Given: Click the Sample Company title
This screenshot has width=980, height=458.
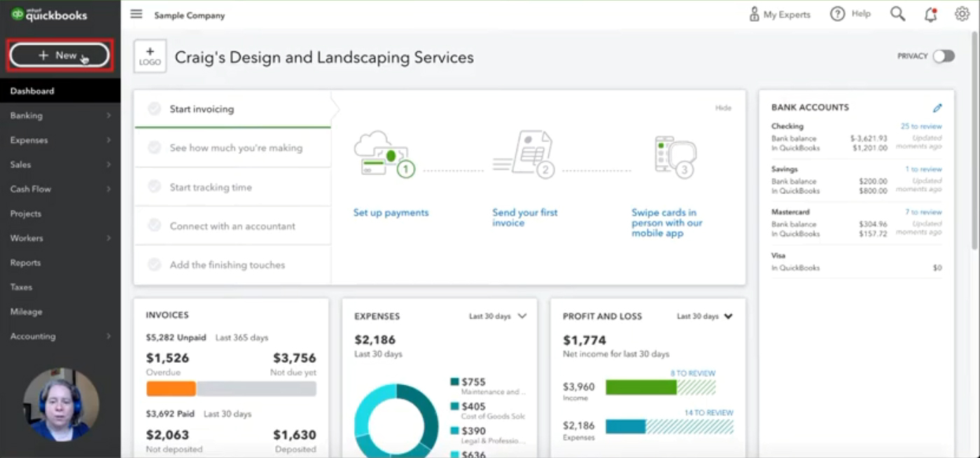Looking at the screenshot, I should [190, 15].
